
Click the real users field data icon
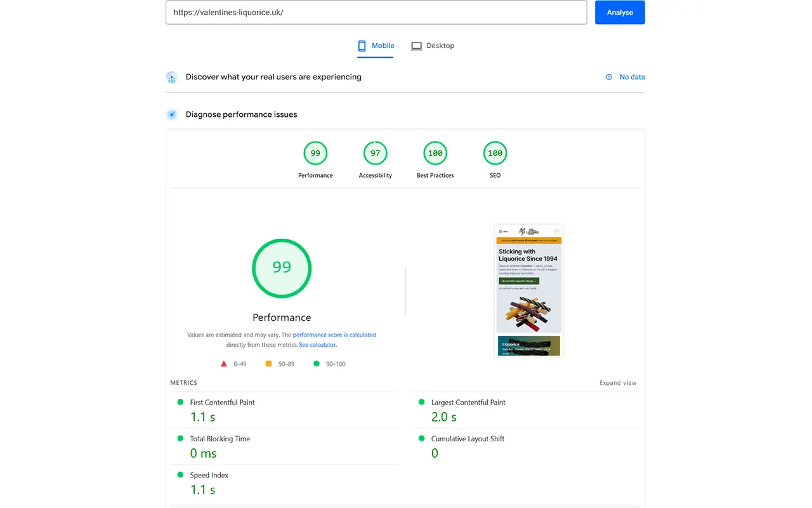pos(171,77)
